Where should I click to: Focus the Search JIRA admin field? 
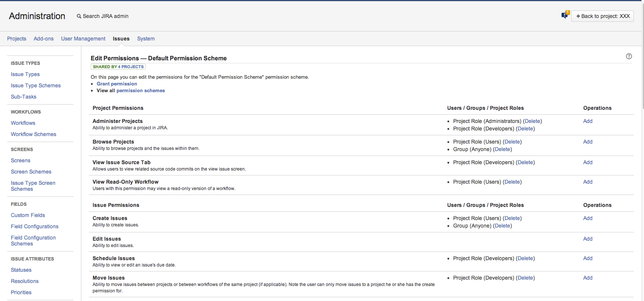coord(105,16)
